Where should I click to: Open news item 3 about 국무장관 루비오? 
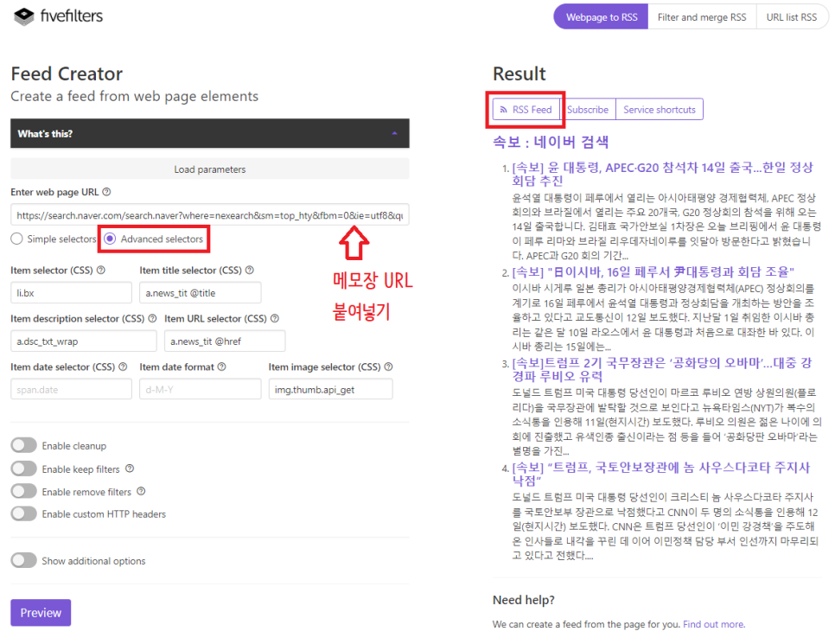tap(662, 369)
